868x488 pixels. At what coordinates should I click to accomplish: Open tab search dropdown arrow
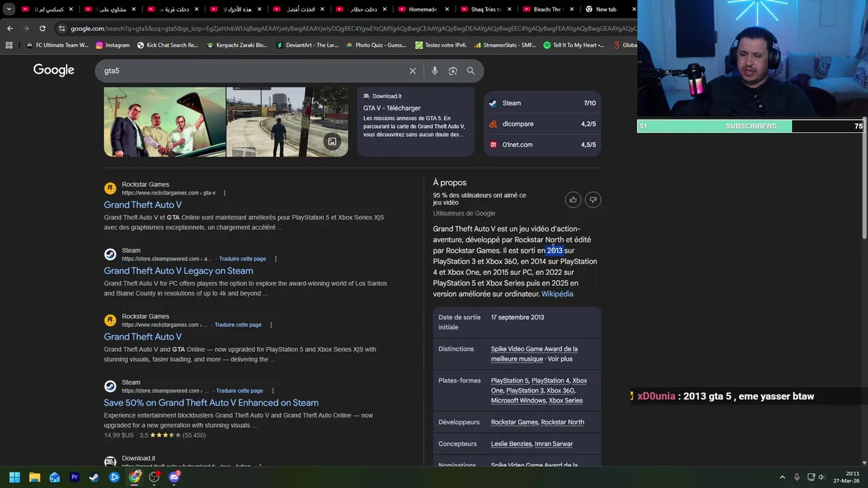coord(9,9)
